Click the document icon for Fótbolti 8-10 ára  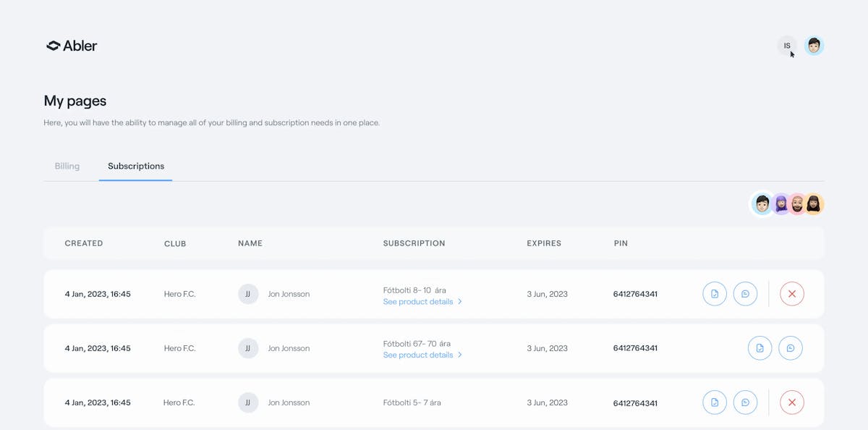pyautogui.click(x=715, y=294)
